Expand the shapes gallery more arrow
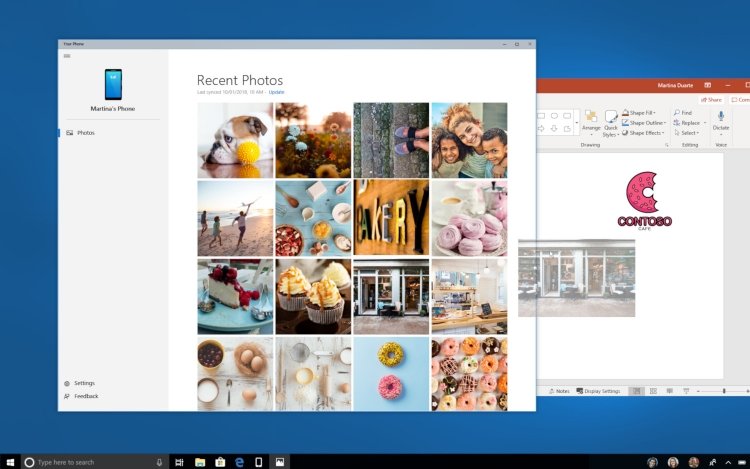Viewport: 750px width, 469px height. [576, 123]
